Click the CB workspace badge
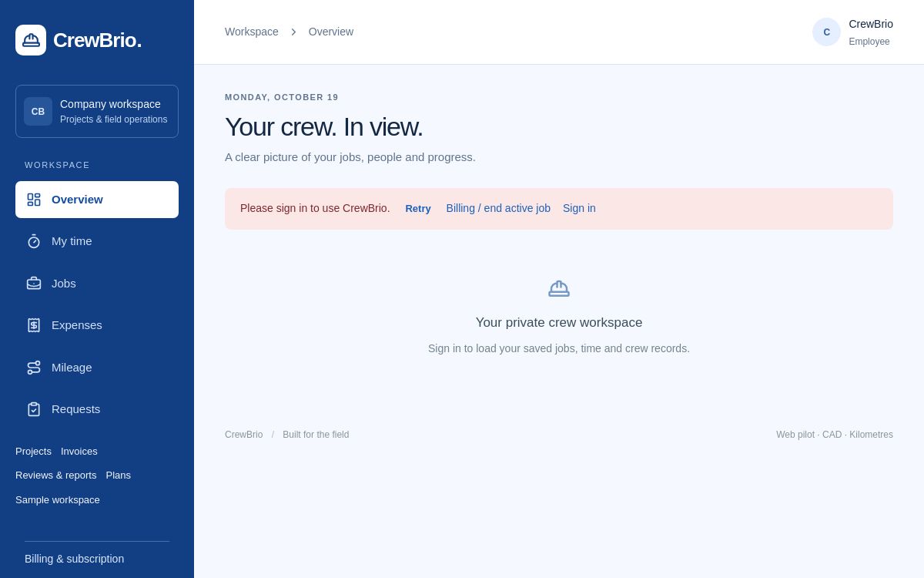 click(x=38, y=112)
